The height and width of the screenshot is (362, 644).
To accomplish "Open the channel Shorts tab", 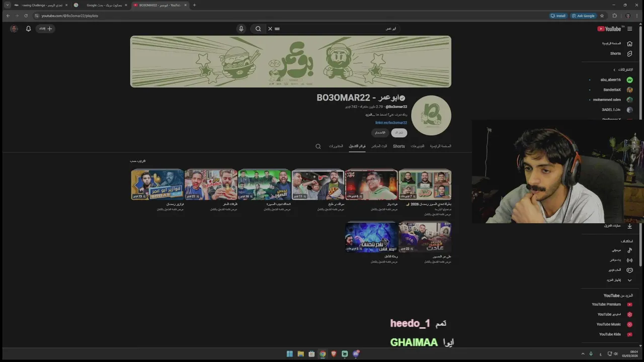I will pyautogui.click(x=399, y=146).
